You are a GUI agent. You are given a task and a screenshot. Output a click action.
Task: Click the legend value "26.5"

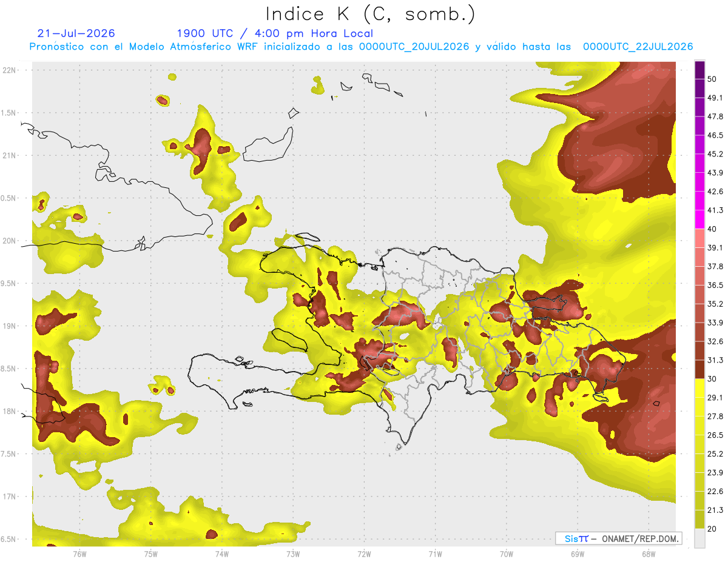(716, 435)
